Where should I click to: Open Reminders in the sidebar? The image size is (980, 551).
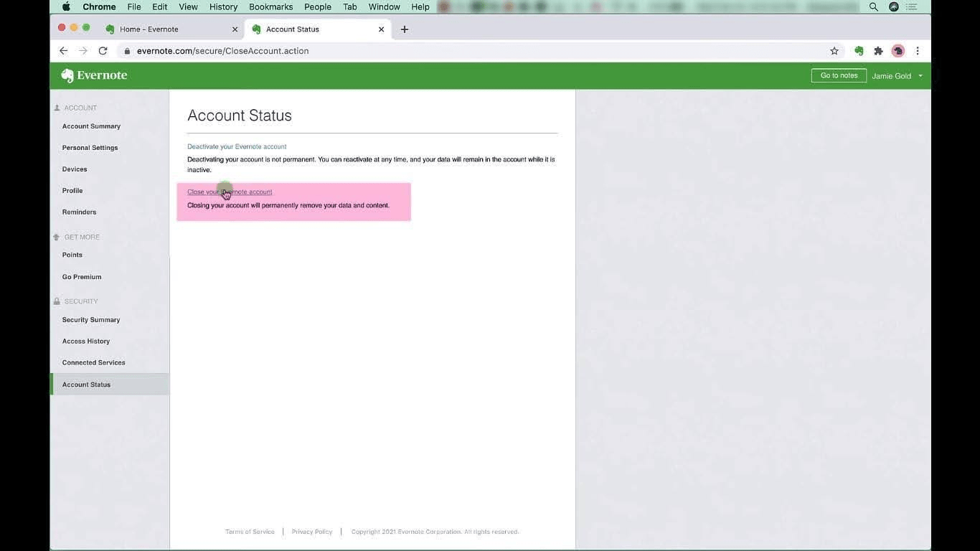point(79,212)
